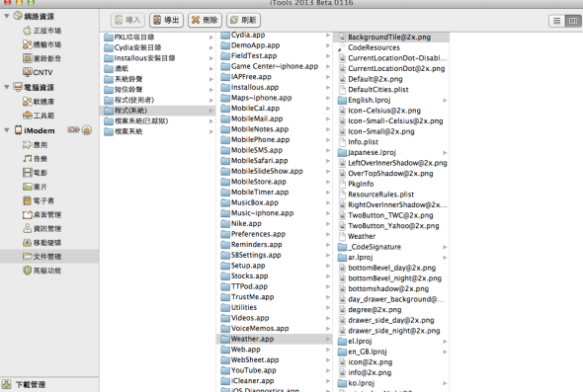Click the 刷新 refresh button
This screenshot has height=392, width=583.
[x=243, y=20]
